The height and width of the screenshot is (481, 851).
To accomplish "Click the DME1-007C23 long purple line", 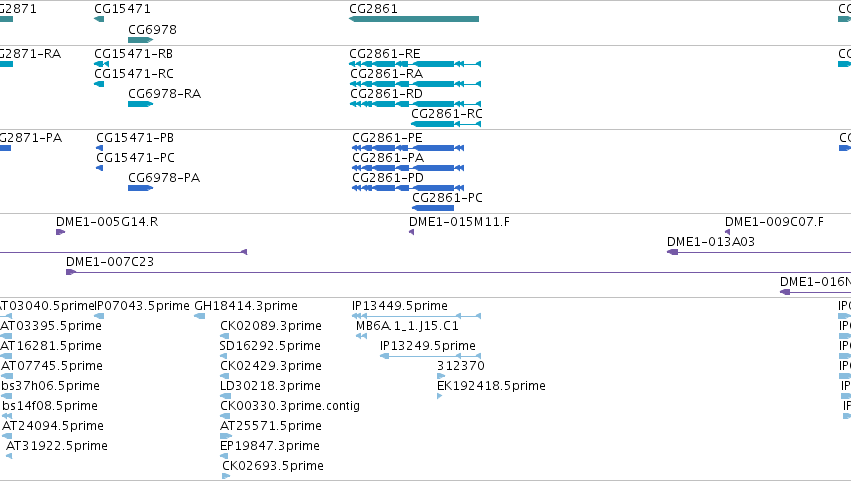I will pyautogui.click(x=458, y=272).
